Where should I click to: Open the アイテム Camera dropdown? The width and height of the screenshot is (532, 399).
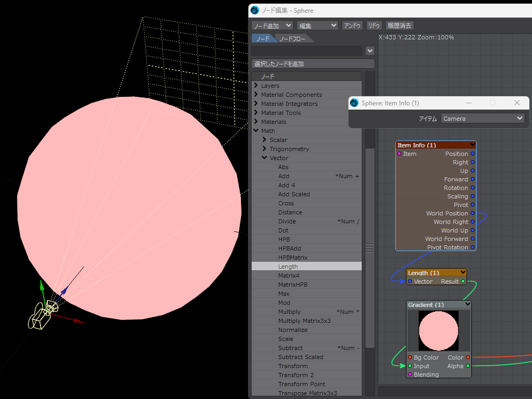click(483, 119)
